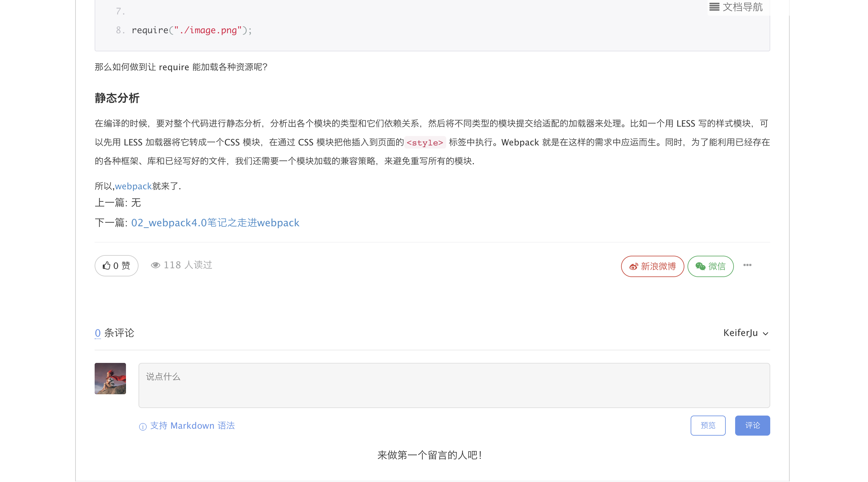Click the 说点什么 comment text box
Viewport: 868px width, 482px height.
pos(454,385)
